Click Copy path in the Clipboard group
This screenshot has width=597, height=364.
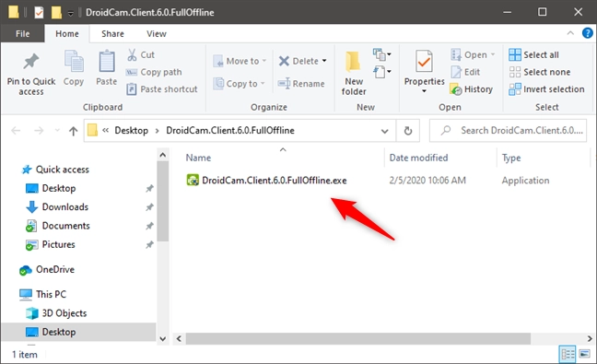pos(154,72)
